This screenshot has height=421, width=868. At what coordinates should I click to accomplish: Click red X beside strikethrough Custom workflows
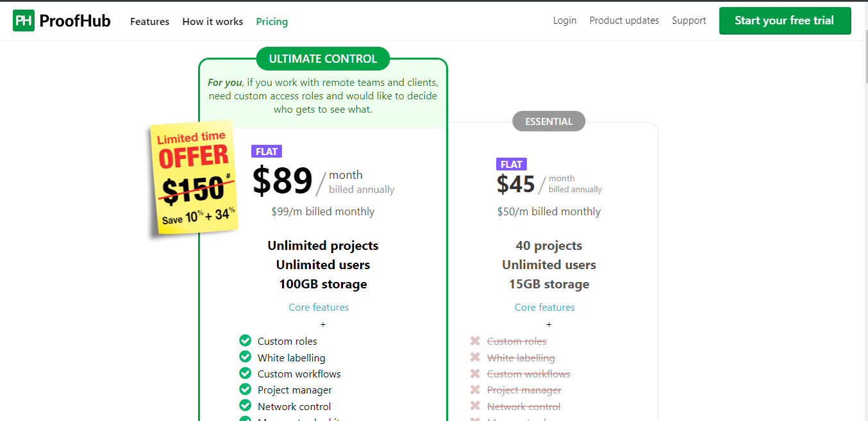pos(475,374)
